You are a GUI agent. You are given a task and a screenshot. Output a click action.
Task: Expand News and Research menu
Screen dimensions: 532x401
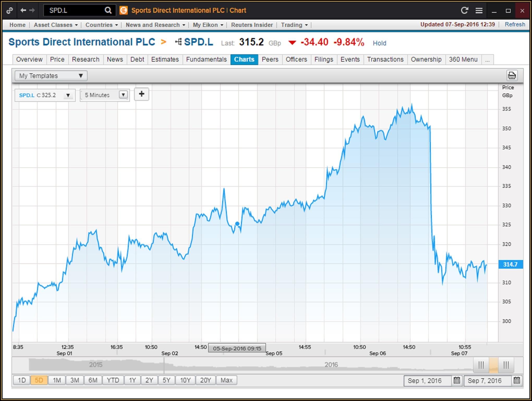(x=155, y=25)
